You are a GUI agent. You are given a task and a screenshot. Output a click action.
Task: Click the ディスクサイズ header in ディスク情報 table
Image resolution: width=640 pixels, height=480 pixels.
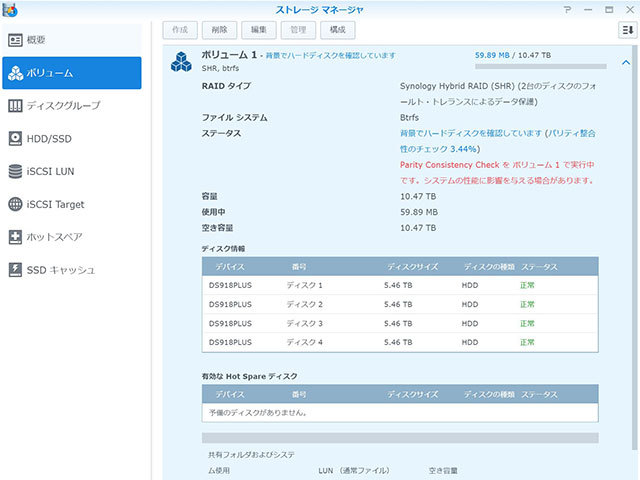(413, 267)
